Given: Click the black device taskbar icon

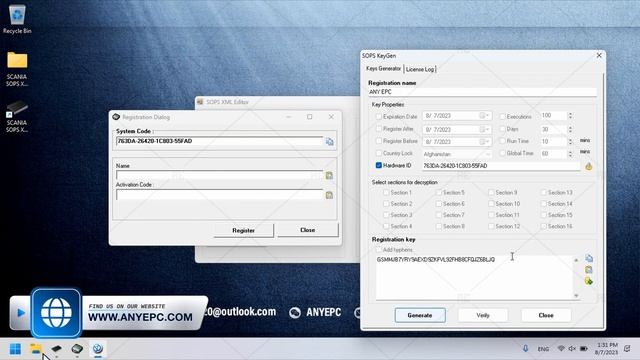Looking at the screenshot, I should tap(56, 349).
